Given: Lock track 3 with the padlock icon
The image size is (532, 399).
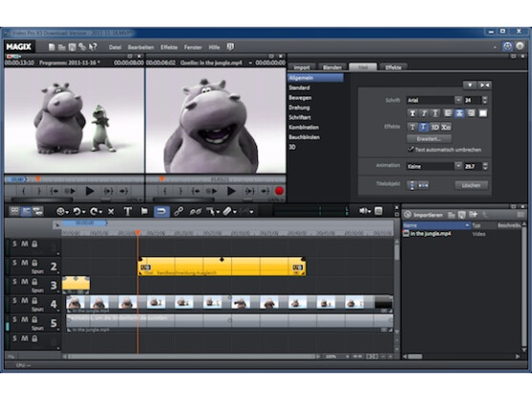Looking at the screenshot, I should click(34, 282).
